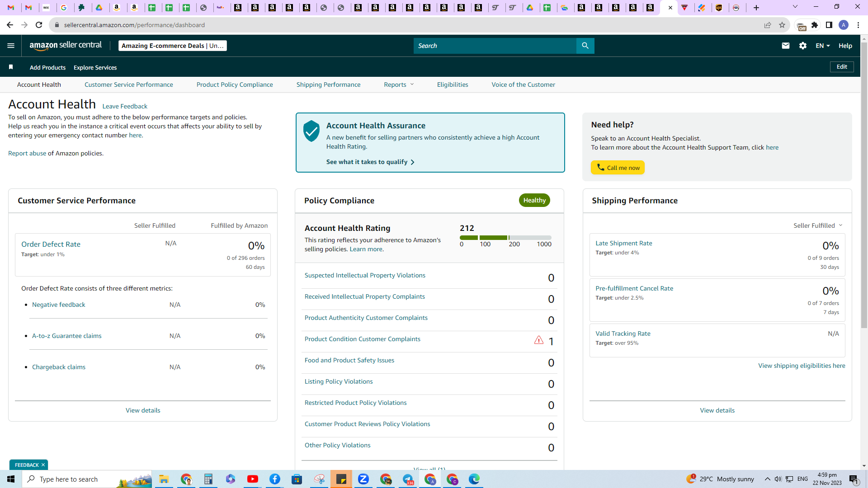
Task: View details for Customer Service Performance
Action: (x=143, y=410)
